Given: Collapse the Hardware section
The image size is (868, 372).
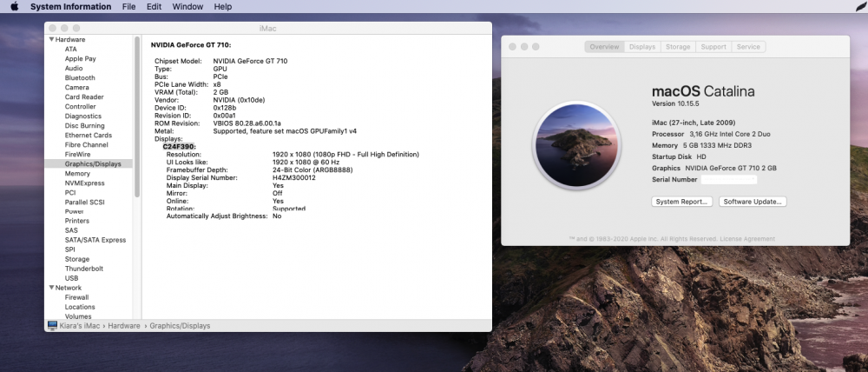Looking at the screenshot, I should [51, 39].
